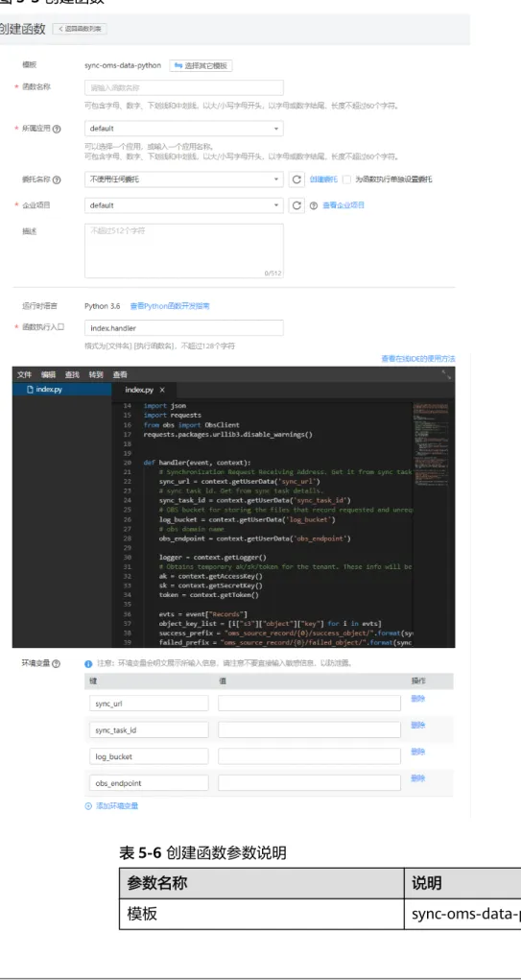The height and width of the screenshot is (980, 521).
Task: Click plus icon to 添加环境变量
Action: [88, 806]
